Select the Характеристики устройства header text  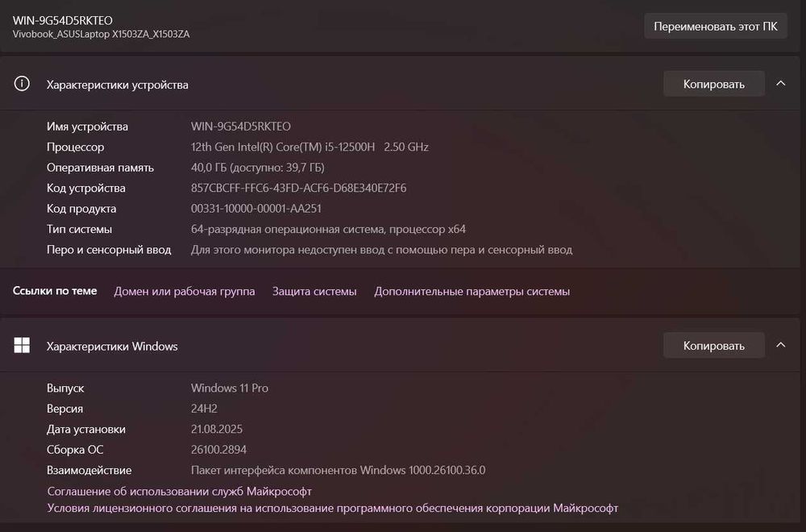(117, 85)
